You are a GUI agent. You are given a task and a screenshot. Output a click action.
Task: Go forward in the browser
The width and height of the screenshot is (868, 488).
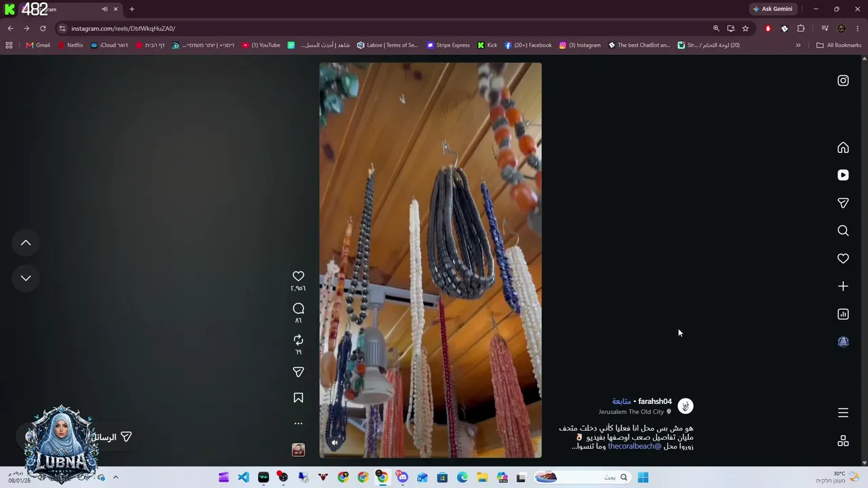tap(26, 28)
